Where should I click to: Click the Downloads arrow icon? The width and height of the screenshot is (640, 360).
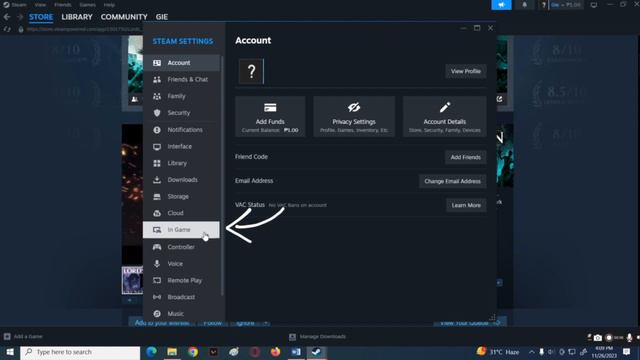point(157,180)
